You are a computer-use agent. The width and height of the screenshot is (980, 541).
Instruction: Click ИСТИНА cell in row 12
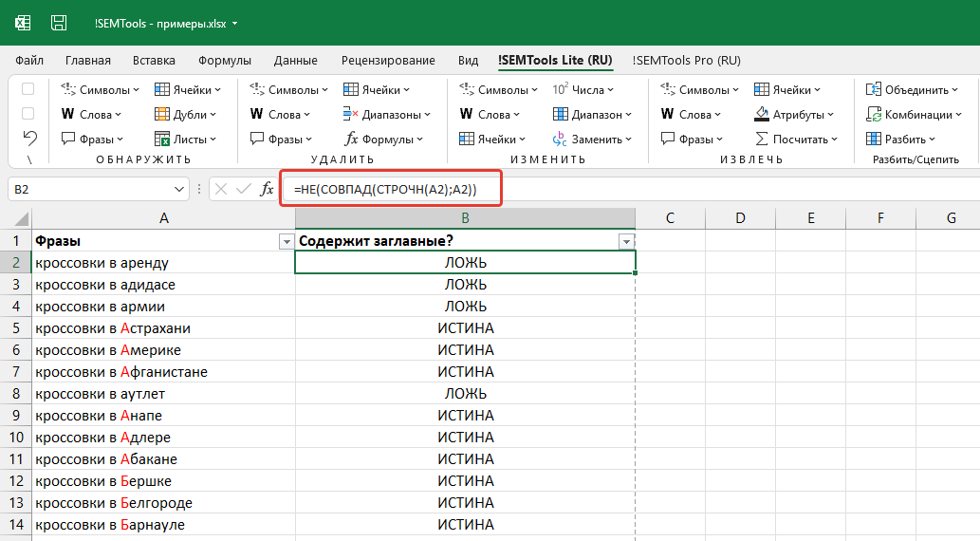click(x=465, y=481)
